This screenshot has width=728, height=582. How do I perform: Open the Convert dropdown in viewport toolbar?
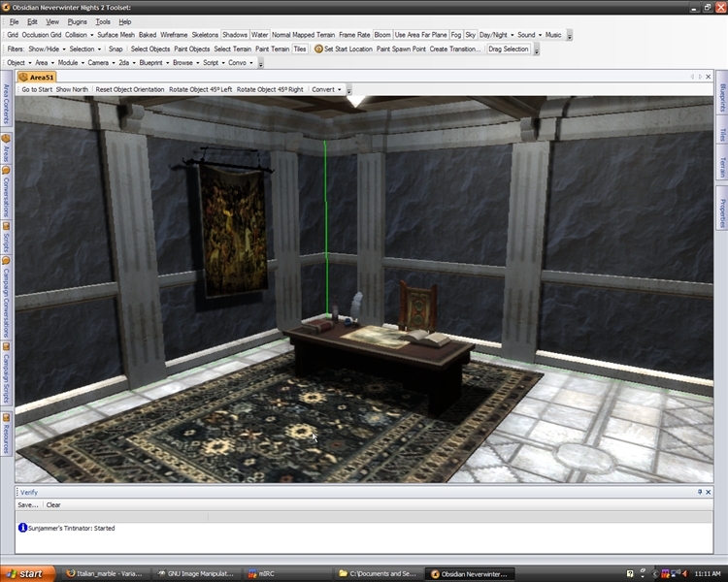(x=325, y=89)
